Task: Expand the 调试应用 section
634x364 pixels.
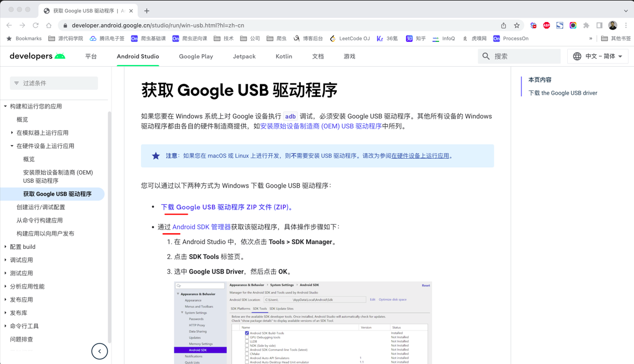Action: (x=5, y=260)
